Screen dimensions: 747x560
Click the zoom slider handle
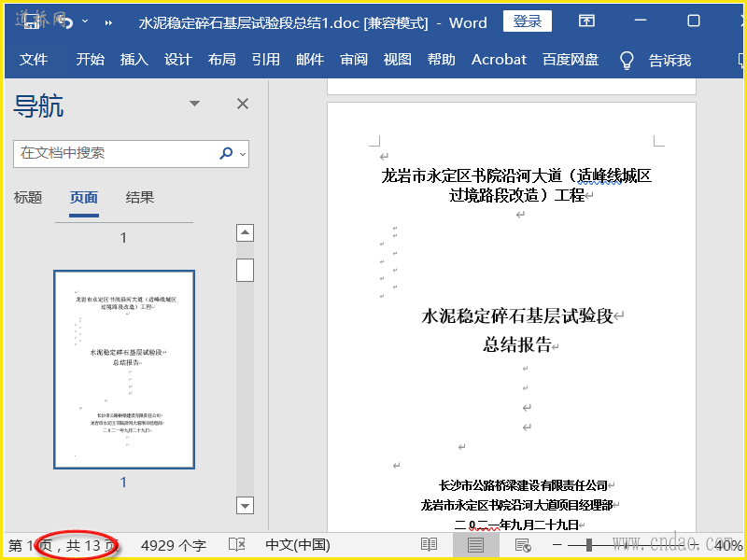coord(589,545)
